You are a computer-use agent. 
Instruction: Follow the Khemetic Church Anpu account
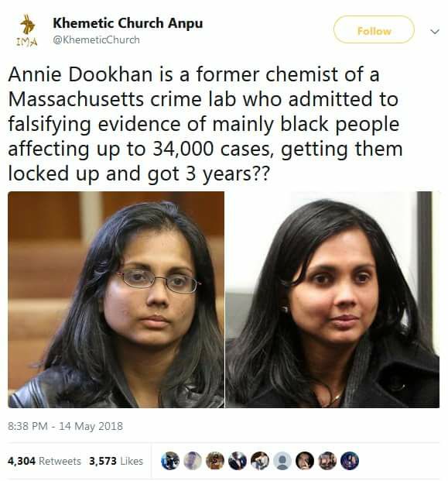click(x=374, y=29)
